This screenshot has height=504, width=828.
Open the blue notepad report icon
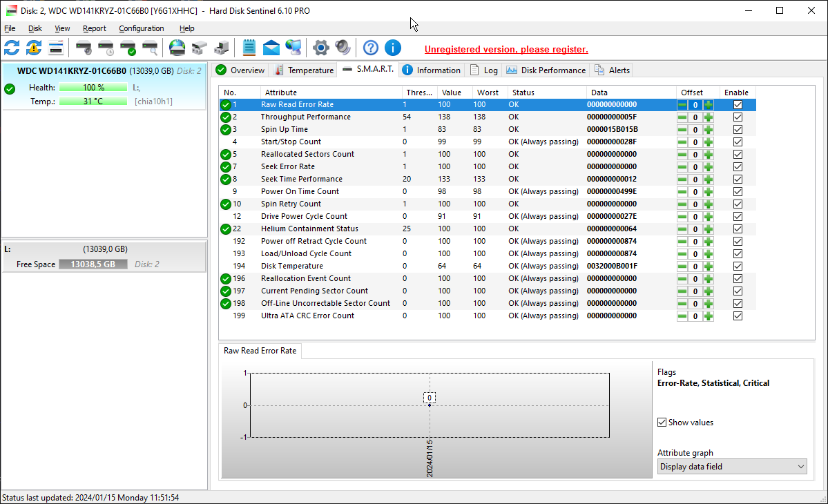pyautogui.click(x=249, y=48)
